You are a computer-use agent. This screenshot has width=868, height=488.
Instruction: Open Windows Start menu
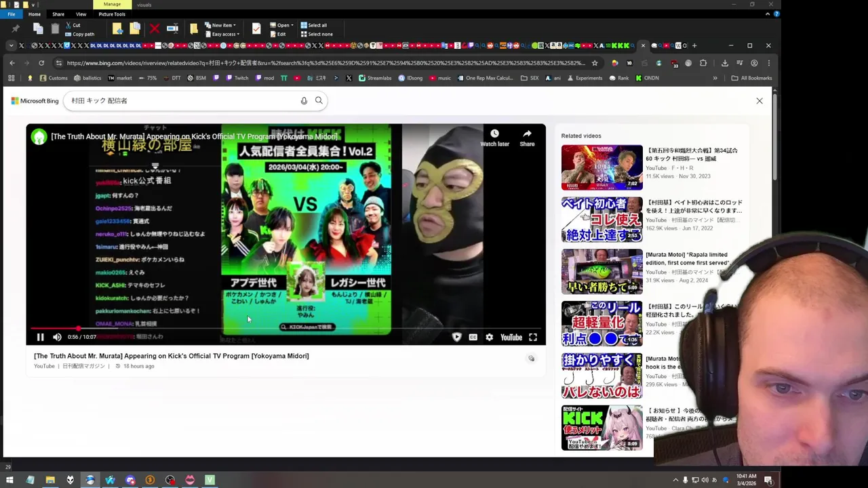(9, 480)
